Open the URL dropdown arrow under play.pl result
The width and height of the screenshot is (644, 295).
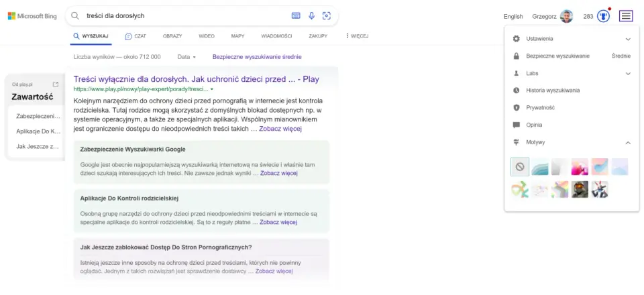pos(211,89)
